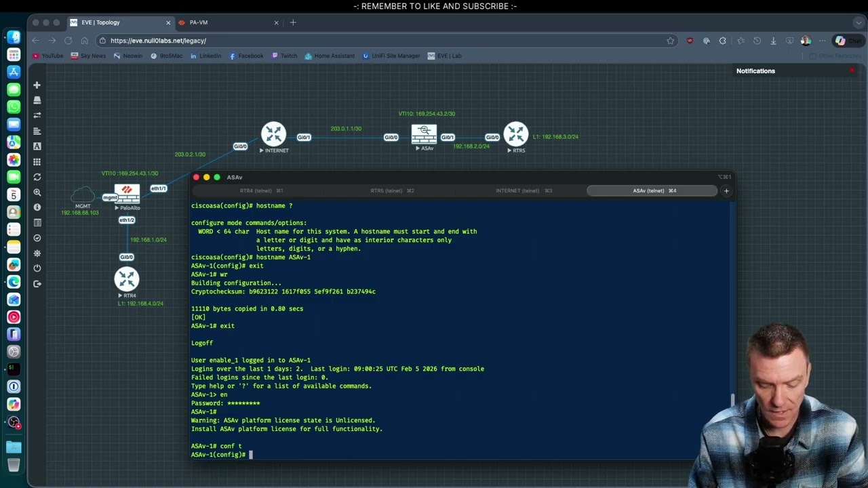
Task: Select the INTERNET router node
Action: (x=274, y=134)
